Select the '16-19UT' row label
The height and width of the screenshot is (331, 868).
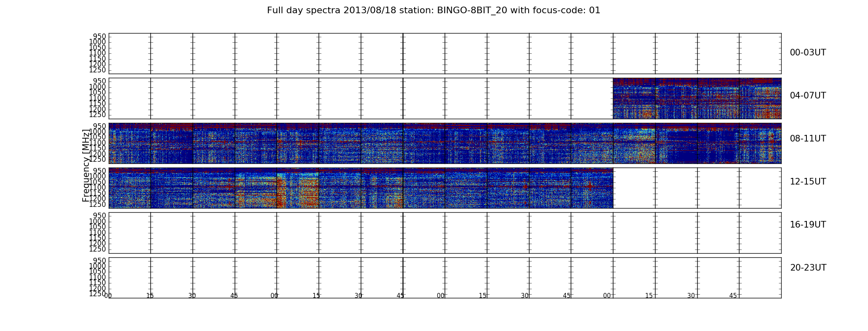[808, 225]
